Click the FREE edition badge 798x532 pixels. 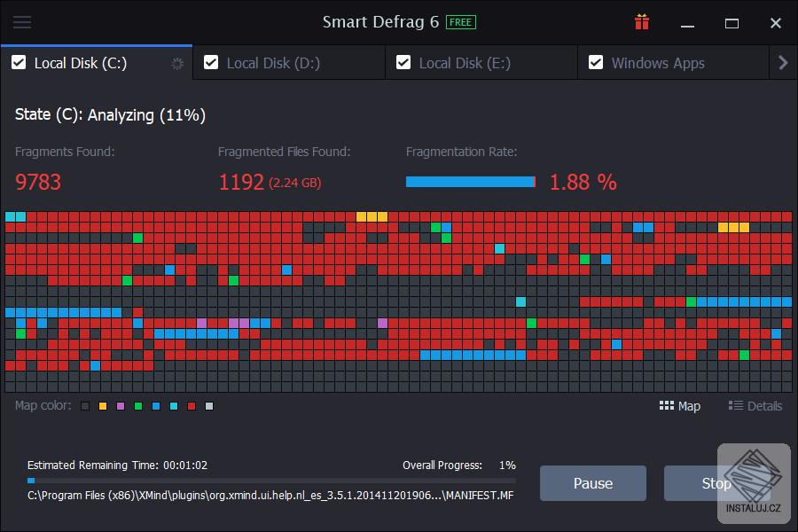pyautogui.click(x=460, y=22)
